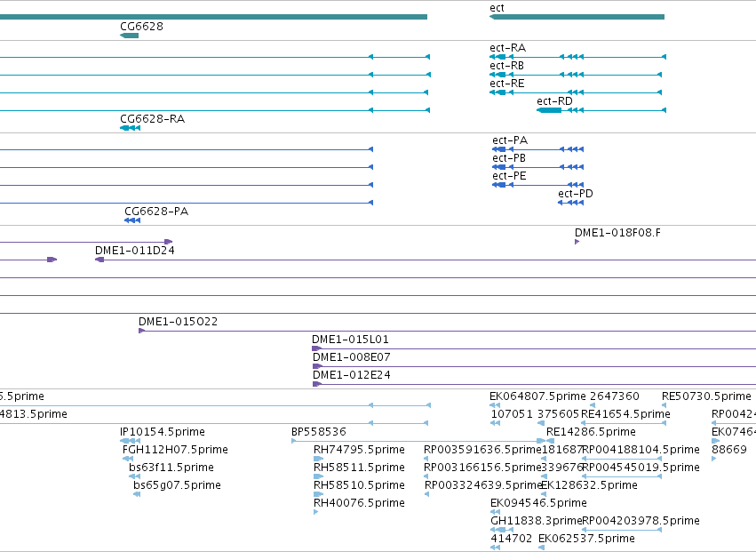Viewport: 756px width, 552px height.
Task: Select EST bs63f11.5prime
Action: pos(134,476)
